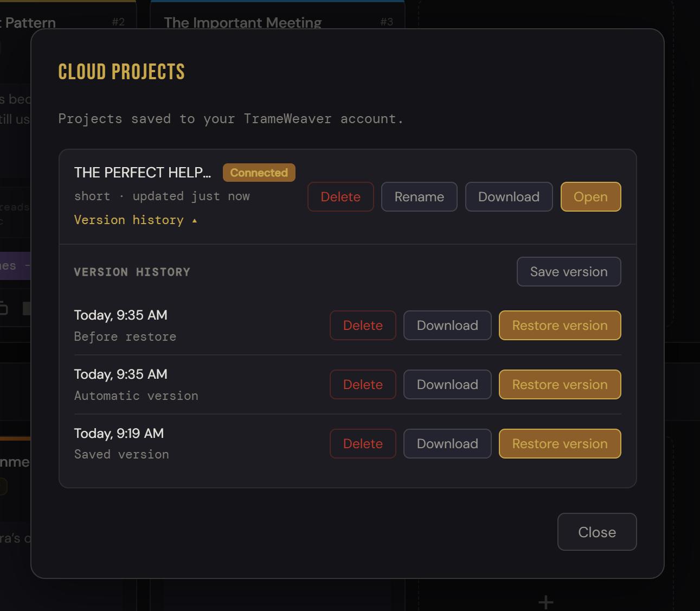This screenshot has width=700, height=611.
Task: Click the 'Automatic version' label
Action: pyautogui.click(x=136, y=396)
